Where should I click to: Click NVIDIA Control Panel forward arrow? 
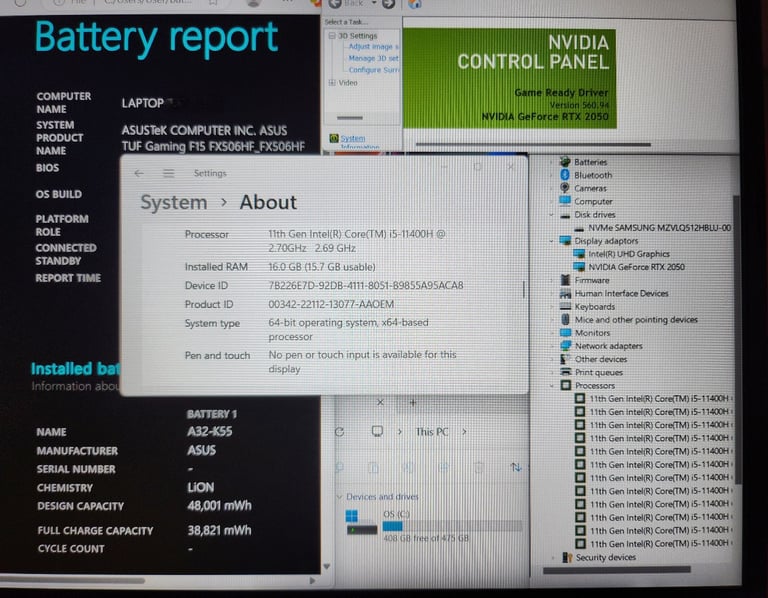[x=388, y=4]
